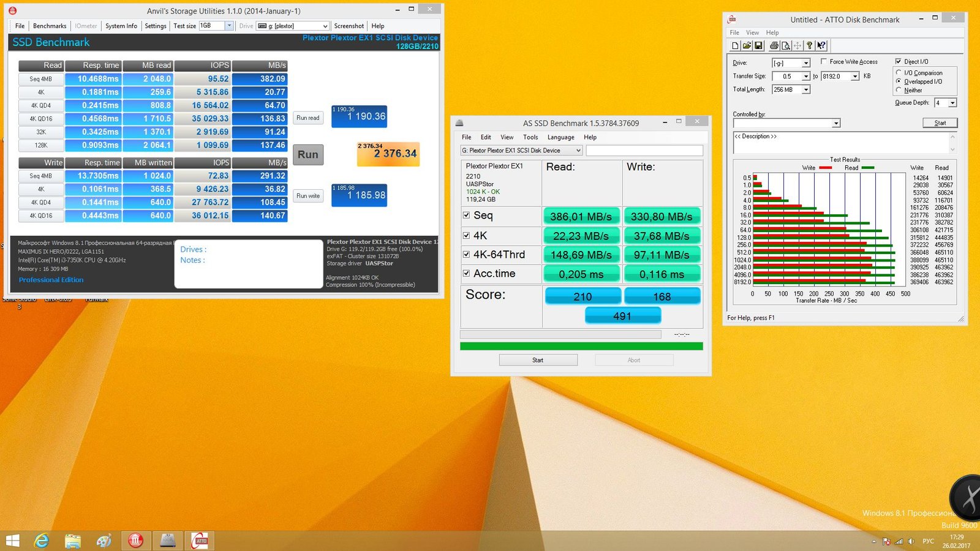Click the Print icon in ATTO toolbar
The image size is (980, 551).
tap(774, 45)
